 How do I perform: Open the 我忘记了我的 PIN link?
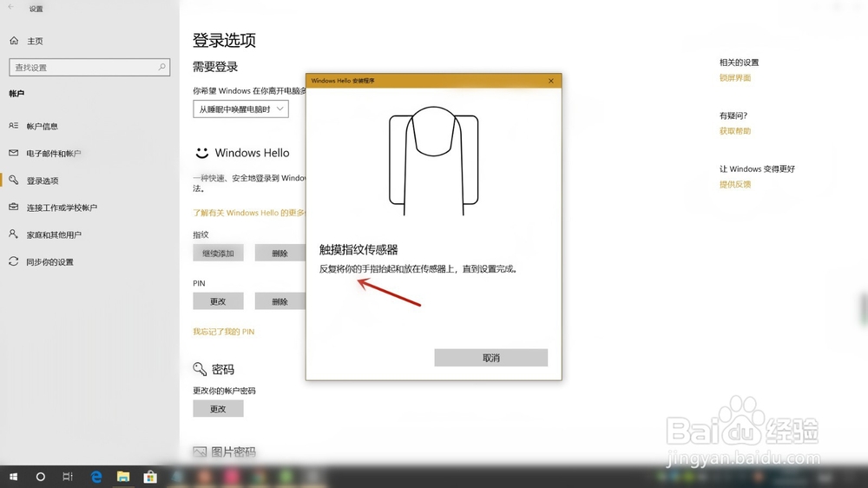[224, 332]
